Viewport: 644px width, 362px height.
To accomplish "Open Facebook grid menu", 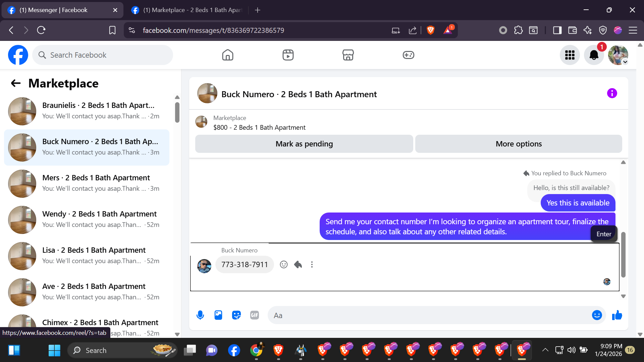I will (x=570, y=55).
